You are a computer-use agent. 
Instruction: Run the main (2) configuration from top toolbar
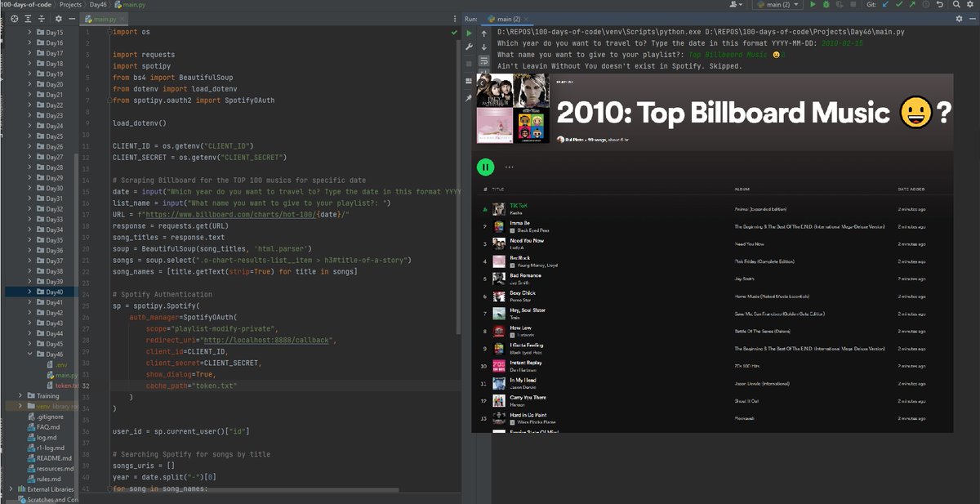[x=813, y=5]
